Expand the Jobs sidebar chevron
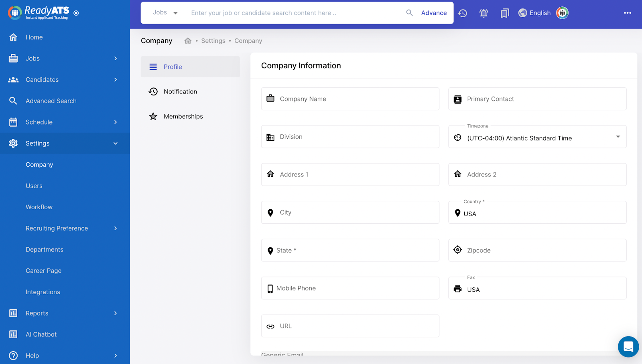The image size is (642, 364). pyautogui.click(x=116, y=59)
